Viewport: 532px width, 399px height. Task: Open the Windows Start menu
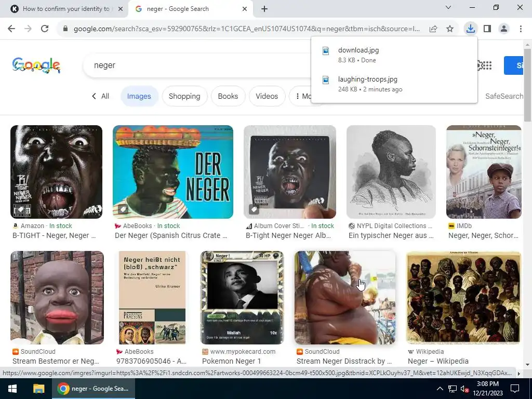tap(12, 389)
